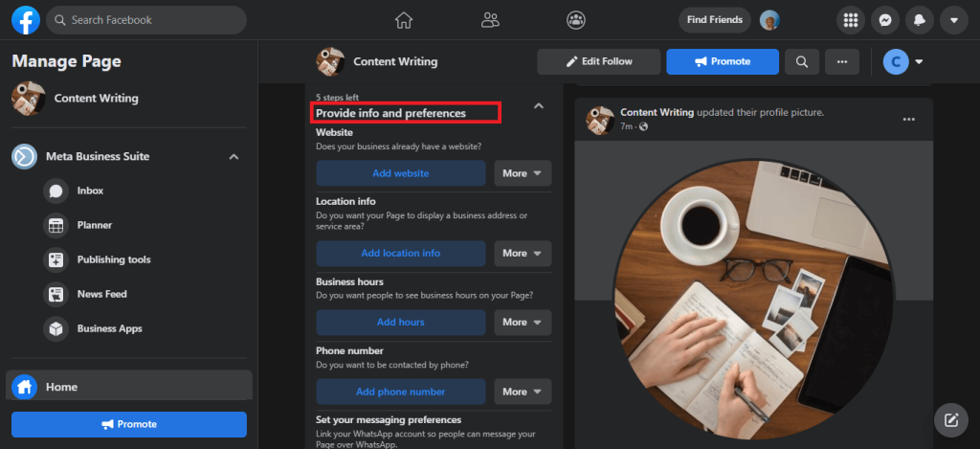Click the Meta Business Suite logo icon
Viewport: 980px width, 449px height.
(x=24, y=156)
